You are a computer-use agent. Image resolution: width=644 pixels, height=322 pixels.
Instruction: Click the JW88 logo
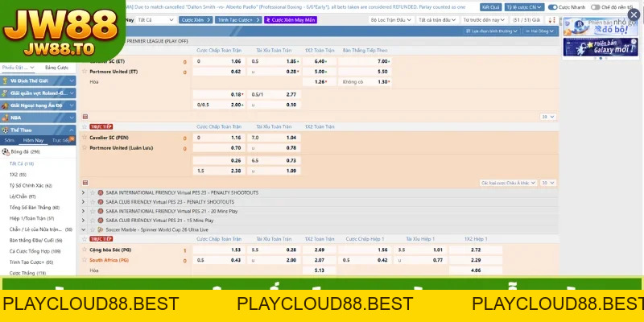click(61, 32)
